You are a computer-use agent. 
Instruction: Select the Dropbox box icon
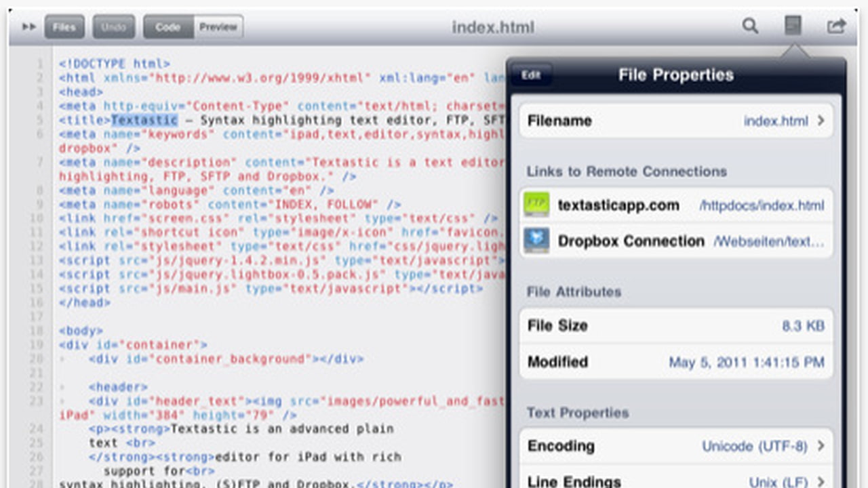pyautogui.click(x=536, y=241)
